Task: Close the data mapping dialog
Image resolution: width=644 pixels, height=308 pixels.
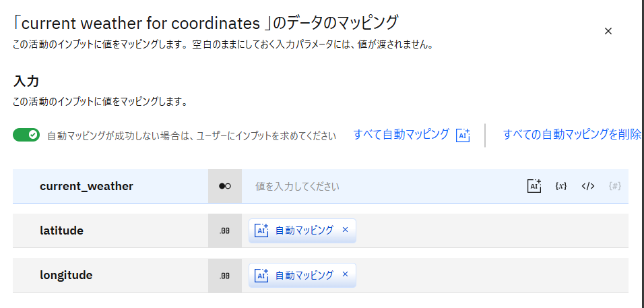Action: [x=608, y=31]
